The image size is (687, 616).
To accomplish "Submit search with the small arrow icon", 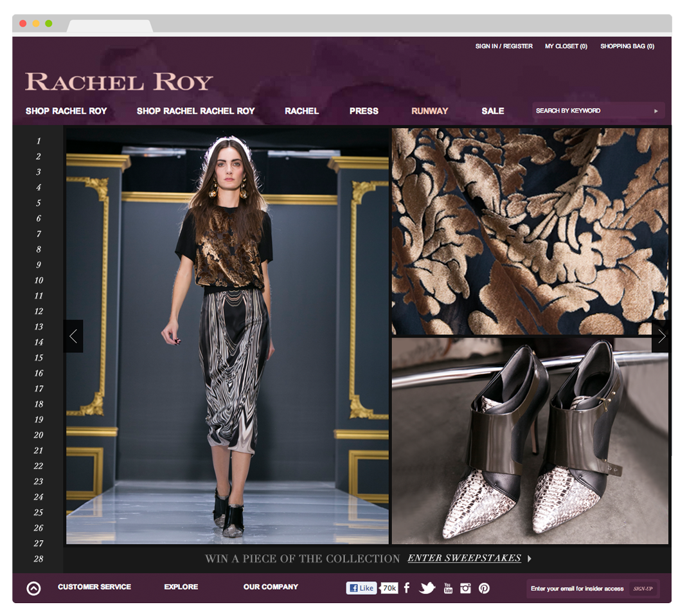I will 656,111.
